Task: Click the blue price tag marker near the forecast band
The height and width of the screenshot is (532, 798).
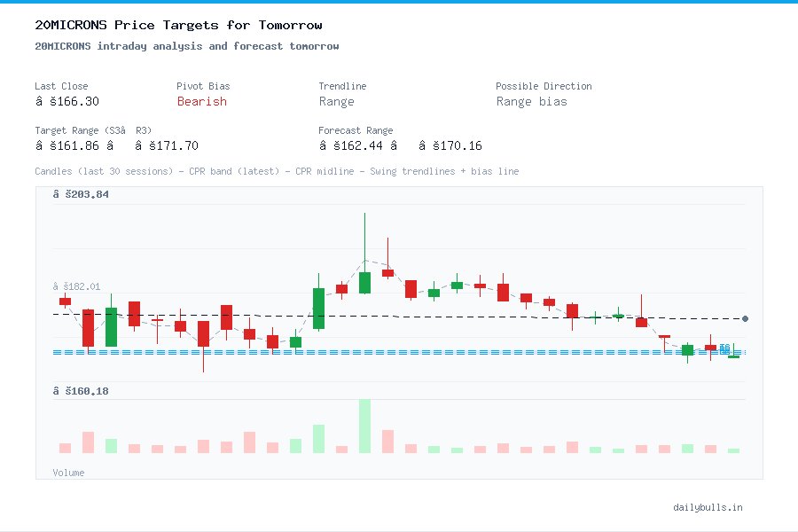Action: (x=724, y=348)
